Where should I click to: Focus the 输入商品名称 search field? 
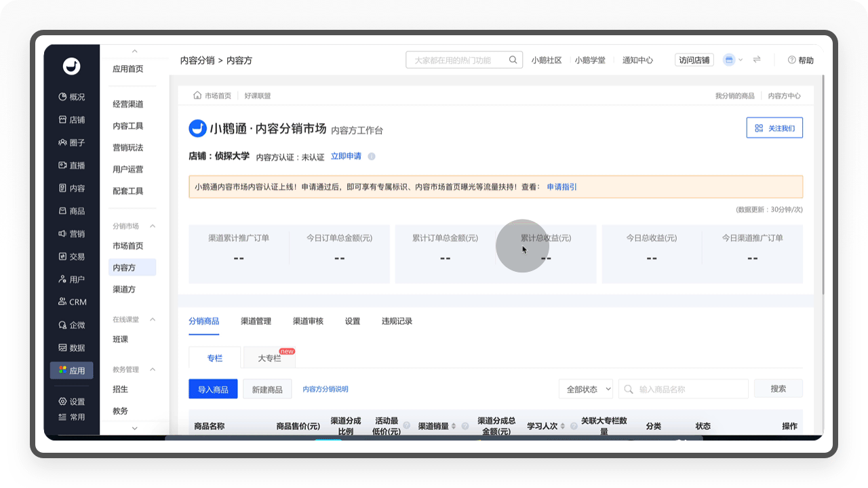(x=684, y=389)
